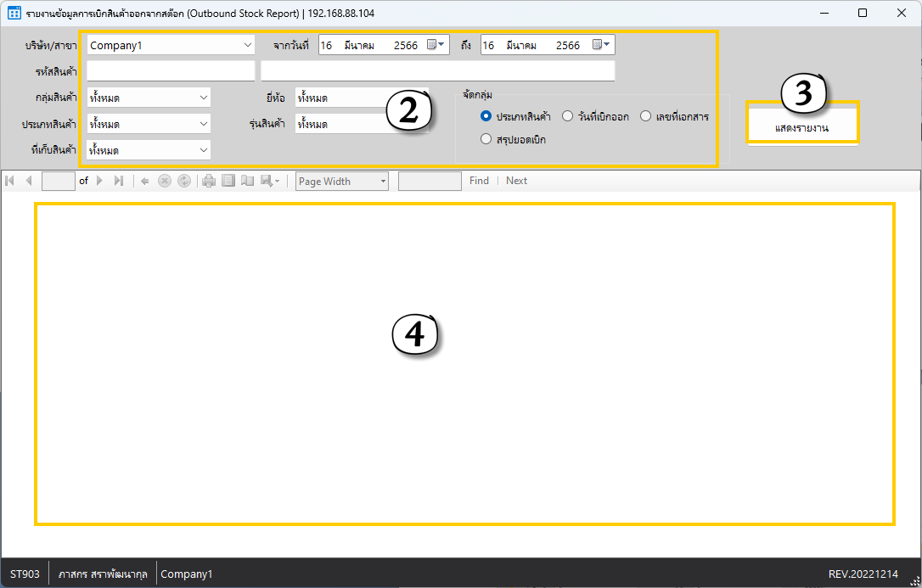Open the start date calendar picker
922x588 pixels.
coord(436,45)
